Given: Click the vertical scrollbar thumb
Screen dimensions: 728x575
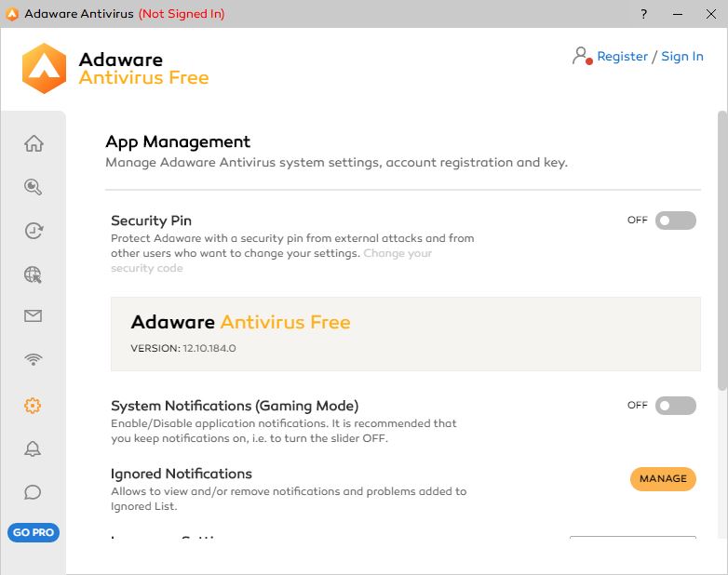Looking at the screenshot, I should (x=722, y=250).
